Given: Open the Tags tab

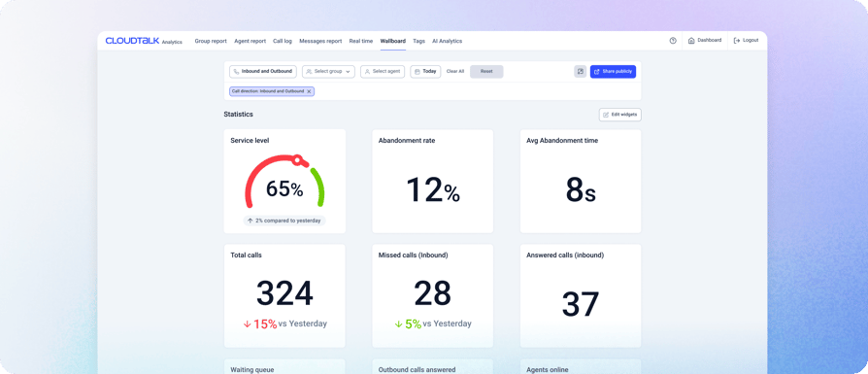Looking at the screenshot, I should (x=419, y=41).
